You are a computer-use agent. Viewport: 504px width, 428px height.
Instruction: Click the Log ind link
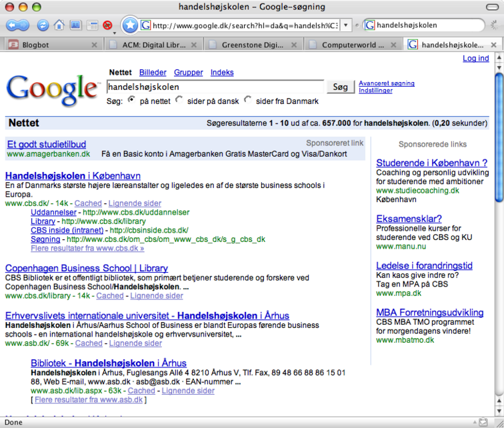[475, 59]
